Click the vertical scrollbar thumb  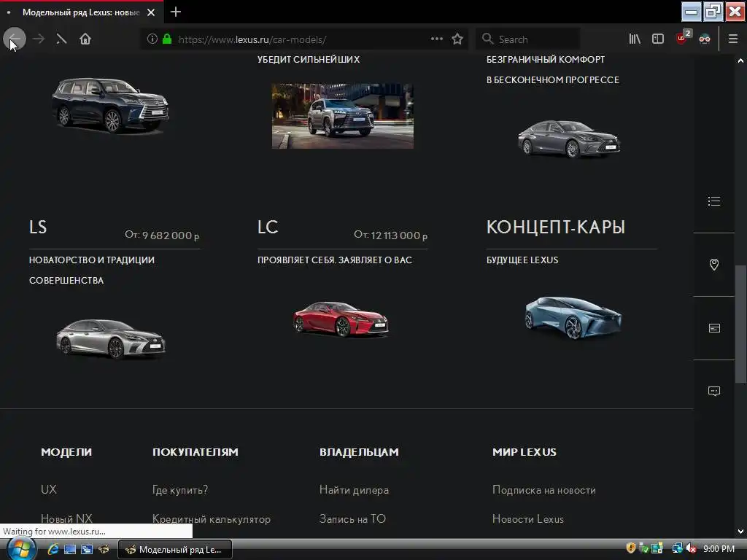tap(740, 324)
